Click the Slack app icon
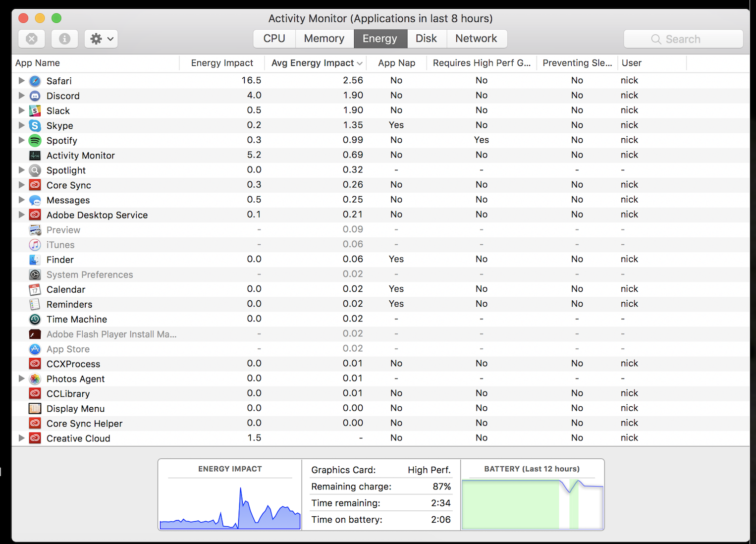The width and height of the screenshot is (756, 544). click(x=35, y=110)
